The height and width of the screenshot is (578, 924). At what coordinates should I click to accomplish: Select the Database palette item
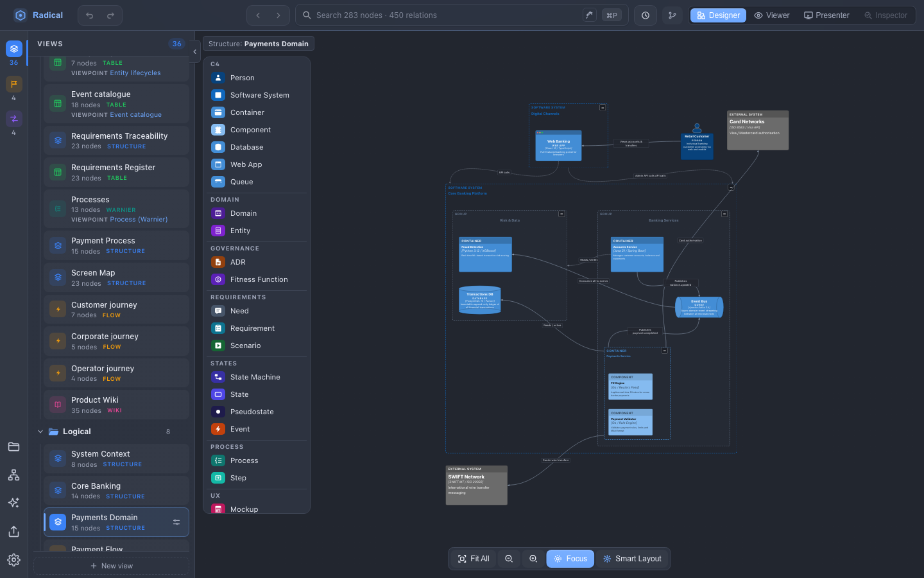[257, 147]
